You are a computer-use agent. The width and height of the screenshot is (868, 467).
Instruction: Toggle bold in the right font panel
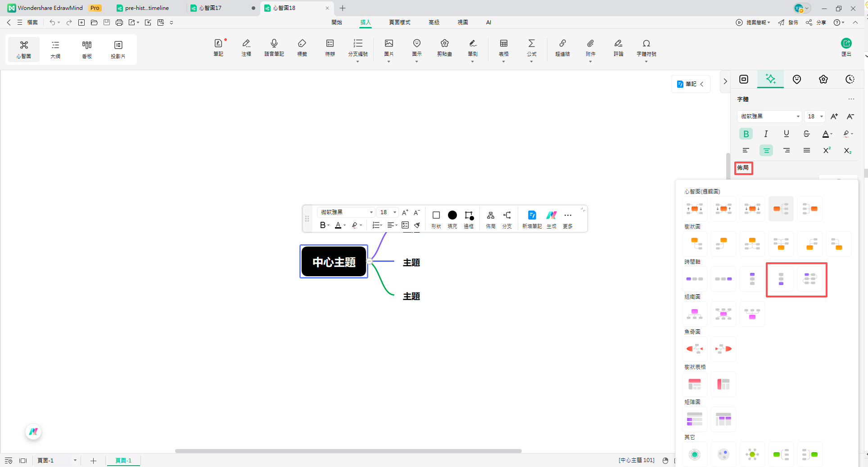point(746,134)
